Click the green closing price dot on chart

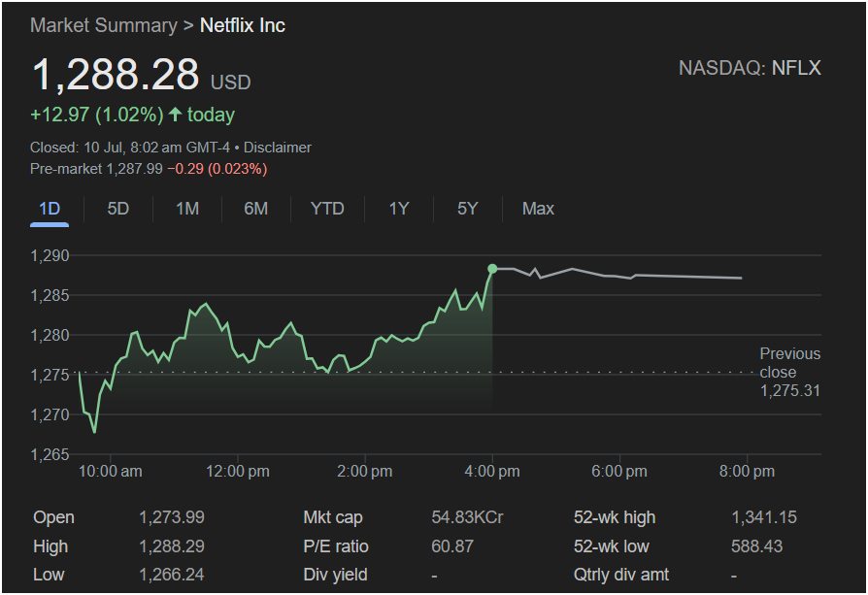492,269
